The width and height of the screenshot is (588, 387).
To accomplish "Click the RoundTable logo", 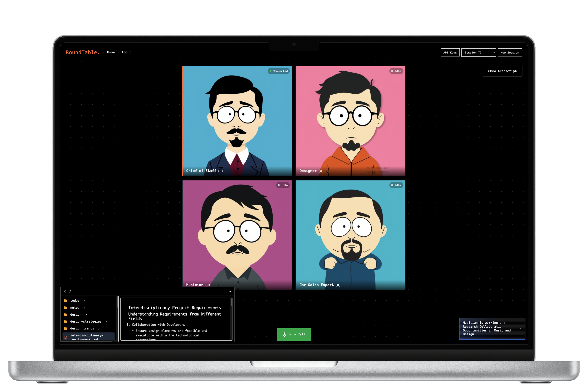I will [83, 52].
